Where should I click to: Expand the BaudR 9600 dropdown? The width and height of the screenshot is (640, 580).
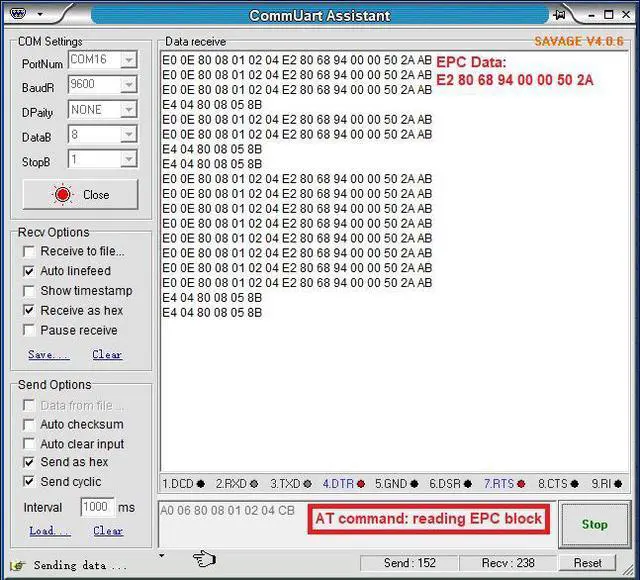coord(128,85)
